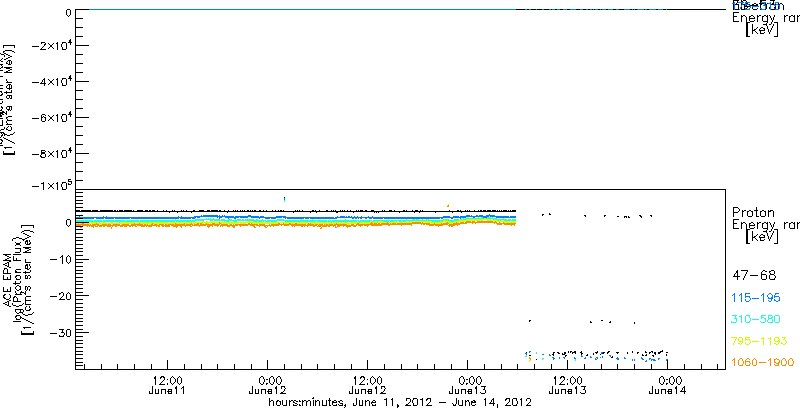
Task: Click the -2×10⁴ tick label in upper panel
Action: click(51, 45)
